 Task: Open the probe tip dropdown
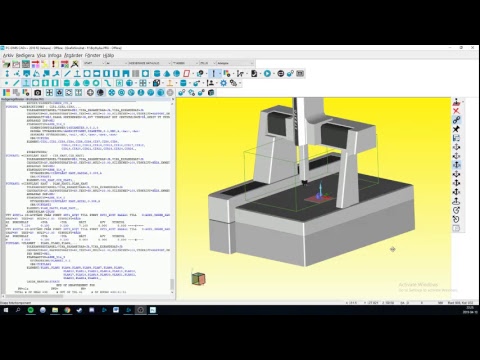click(x=185, y=63)
